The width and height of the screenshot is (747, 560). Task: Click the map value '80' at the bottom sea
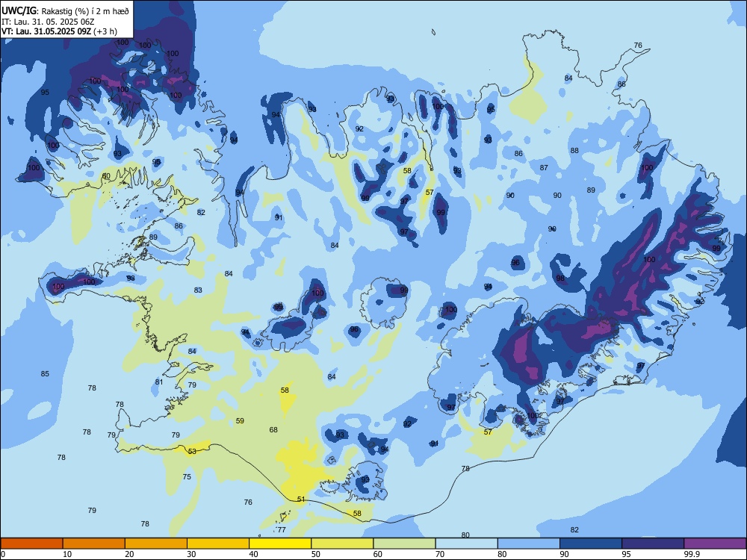point(465,535)
